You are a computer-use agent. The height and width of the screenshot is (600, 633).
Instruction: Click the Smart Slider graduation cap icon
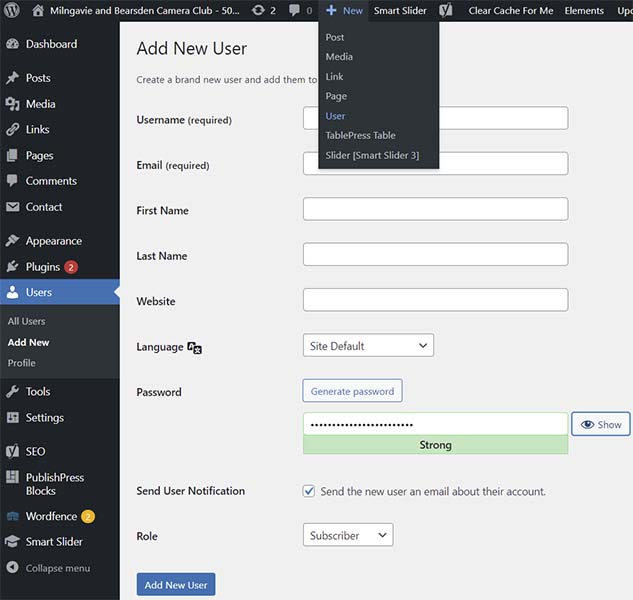pyautogui.click(x=13, y=541)
